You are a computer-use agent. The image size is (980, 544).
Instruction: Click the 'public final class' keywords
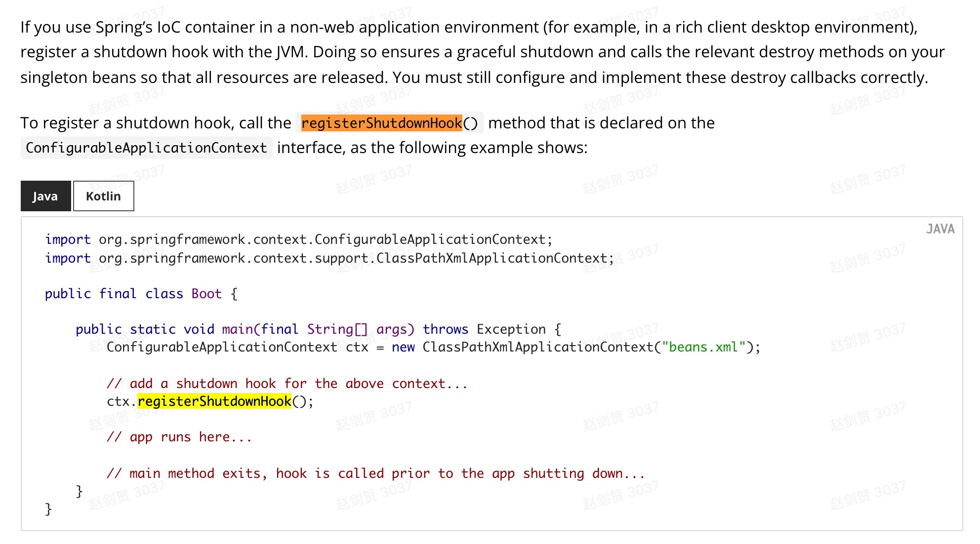(114, 294)
